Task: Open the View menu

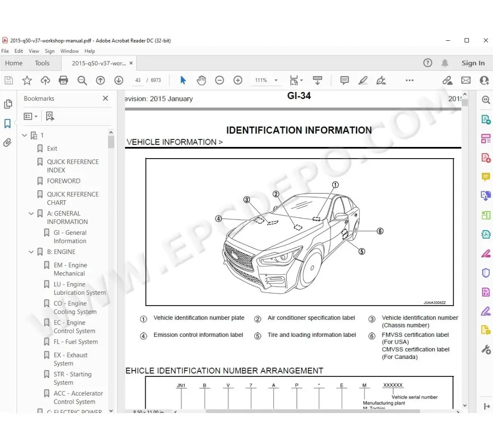Action: pos(34,51)
